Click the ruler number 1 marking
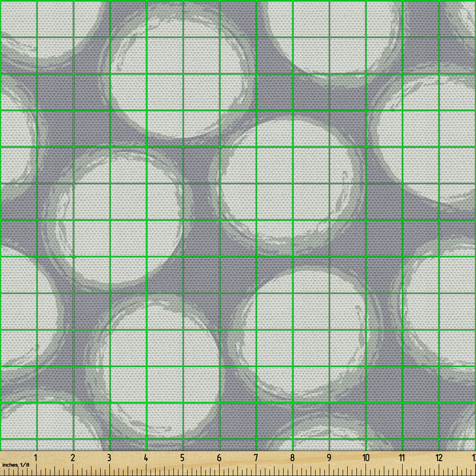This screenshot has width=476, height=476. coord(36,458)
